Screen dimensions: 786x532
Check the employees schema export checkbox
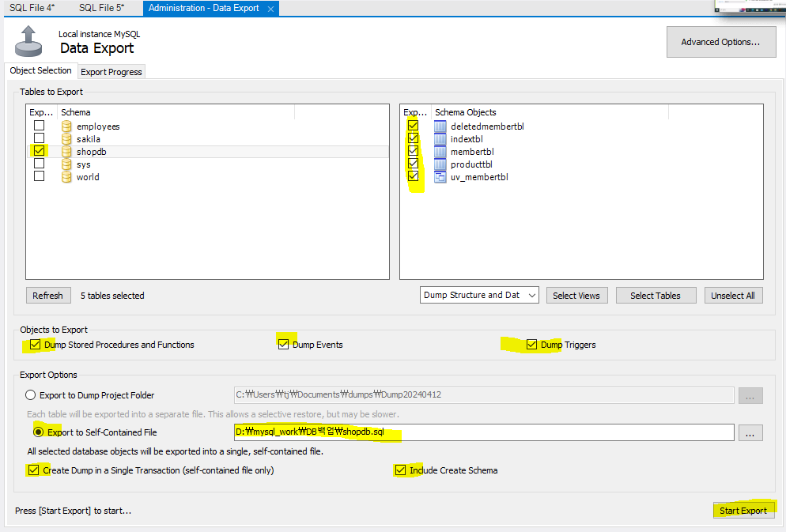pos(39,125)
